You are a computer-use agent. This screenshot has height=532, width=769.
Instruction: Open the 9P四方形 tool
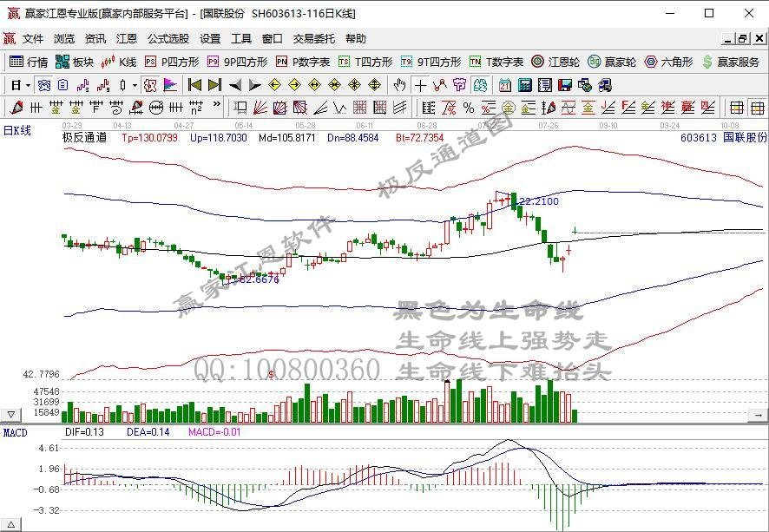click(237, 62)
